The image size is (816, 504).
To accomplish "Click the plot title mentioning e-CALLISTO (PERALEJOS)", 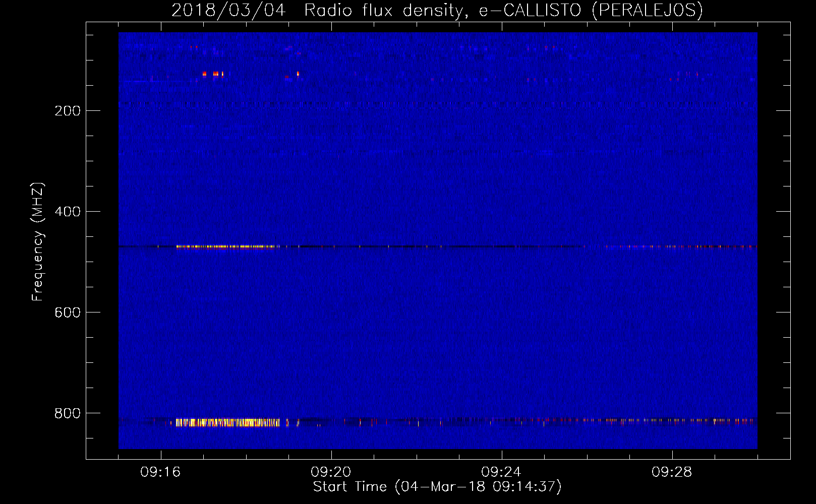I will pos(437,10).
